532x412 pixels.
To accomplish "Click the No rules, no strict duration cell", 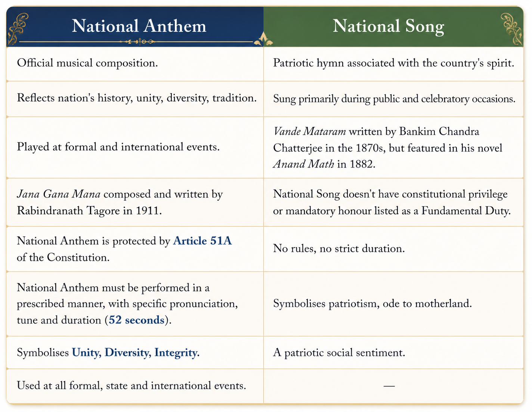I will [x=393, y=249].
